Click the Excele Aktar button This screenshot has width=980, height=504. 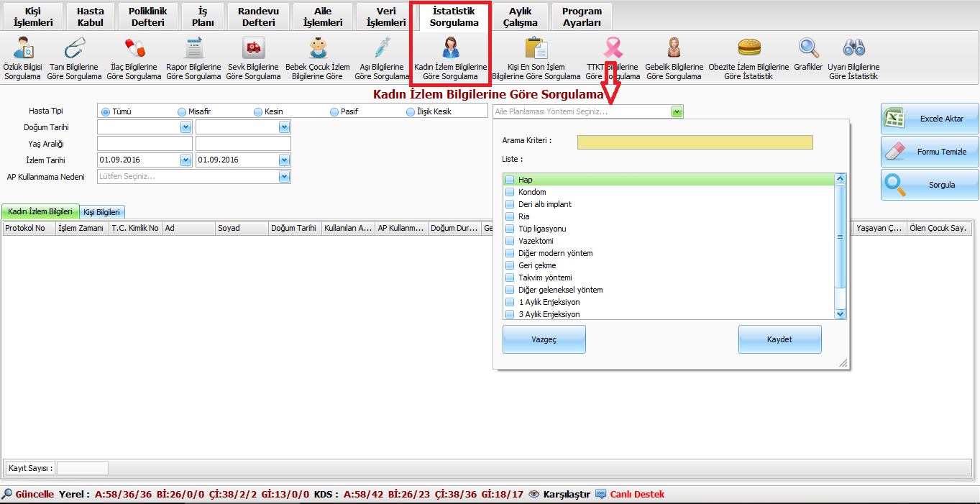(930, 119)
